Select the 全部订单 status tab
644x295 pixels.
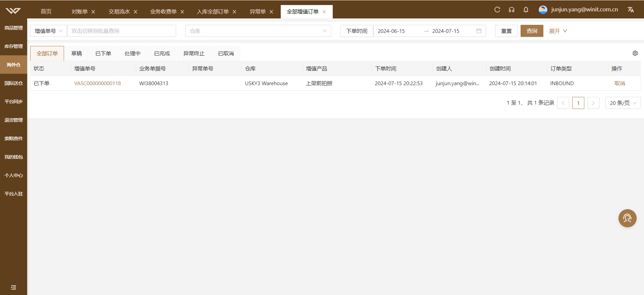[x=47, y=53]
